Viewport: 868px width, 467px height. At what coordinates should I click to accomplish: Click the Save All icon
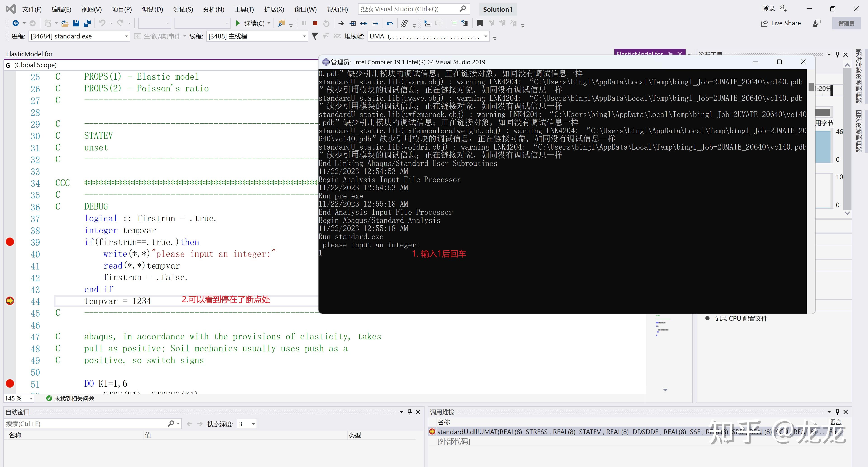(87, 23)
